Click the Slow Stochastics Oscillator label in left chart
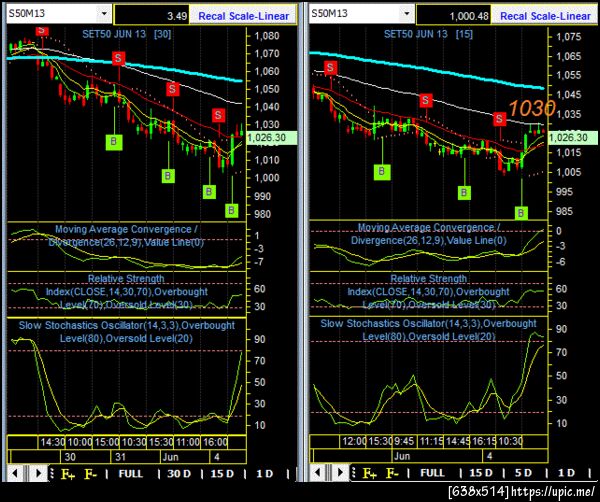This screenshot has width=600, height=502. 127,332
